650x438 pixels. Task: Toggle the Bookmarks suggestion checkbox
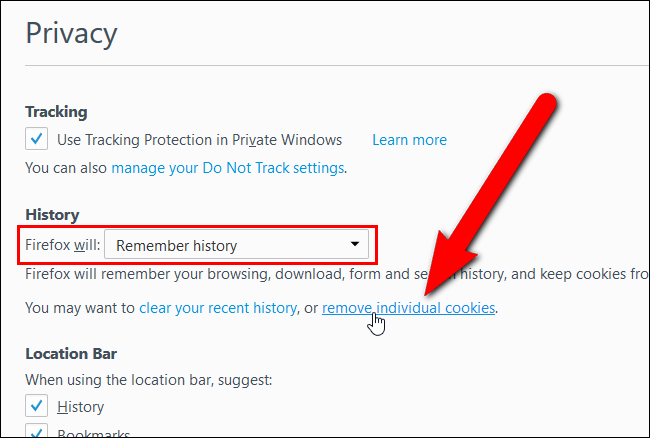[37, 432]
